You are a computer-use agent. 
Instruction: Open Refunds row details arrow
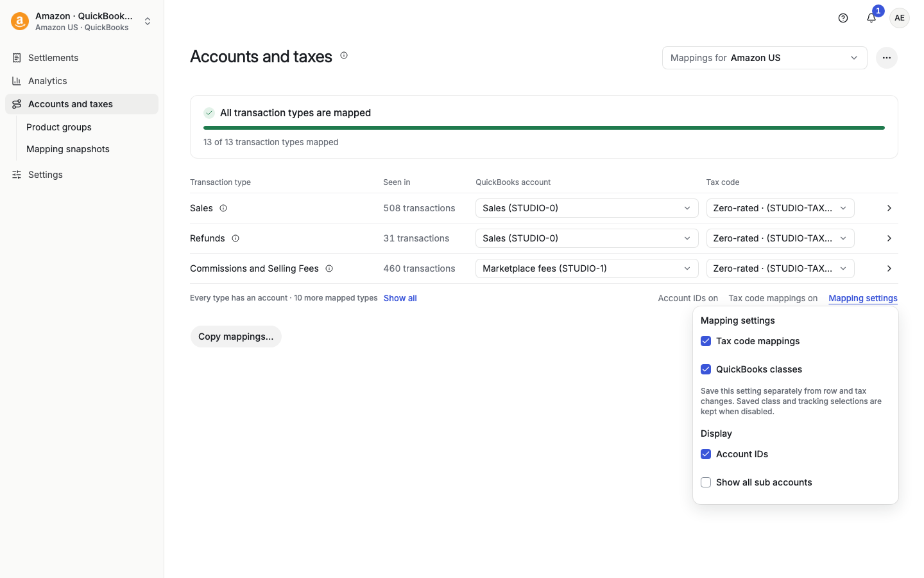click(889, 238)
